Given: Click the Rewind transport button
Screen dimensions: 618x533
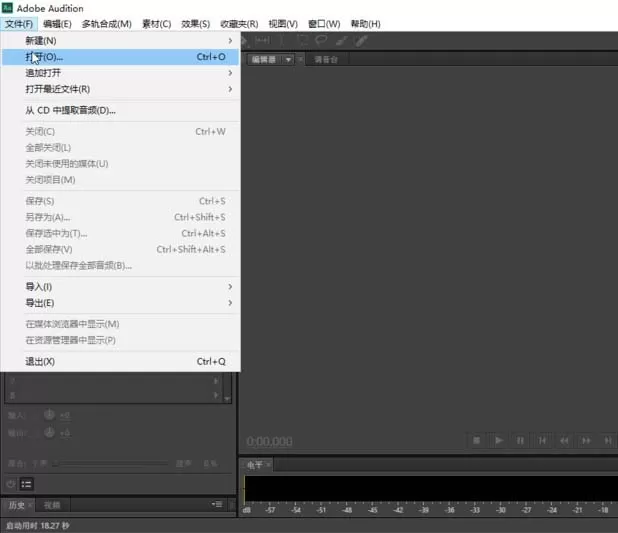Looking at the screenshot, I should pos(564,440).
